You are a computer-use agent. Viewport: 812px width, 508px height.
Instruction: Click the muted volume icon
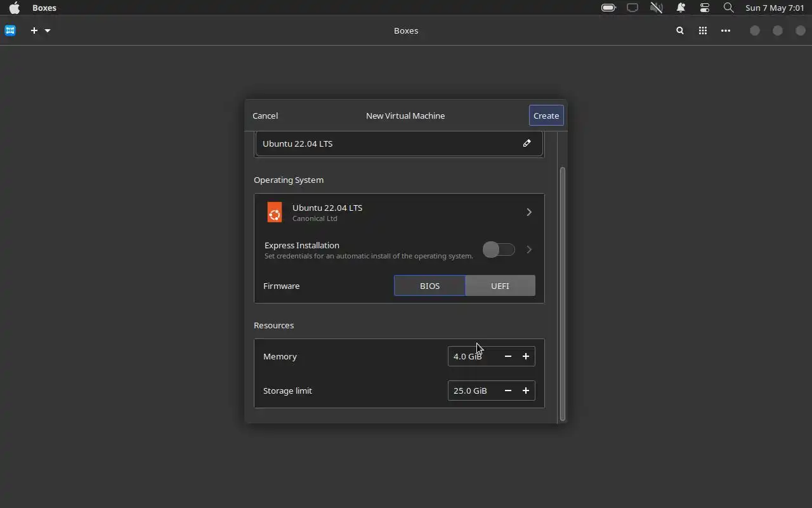[x=657, y=8]
